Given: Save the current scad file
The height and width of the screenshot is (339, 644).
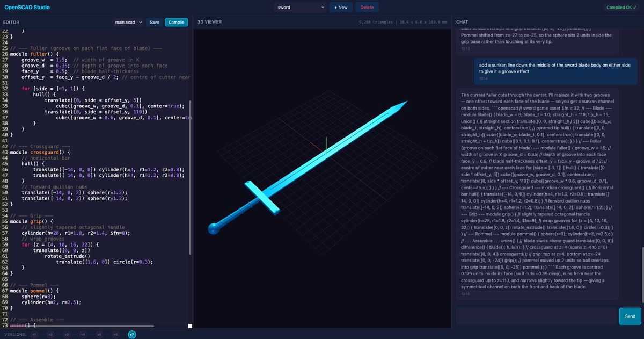Looking at the screenshot, I should click(x=154, y=22).
